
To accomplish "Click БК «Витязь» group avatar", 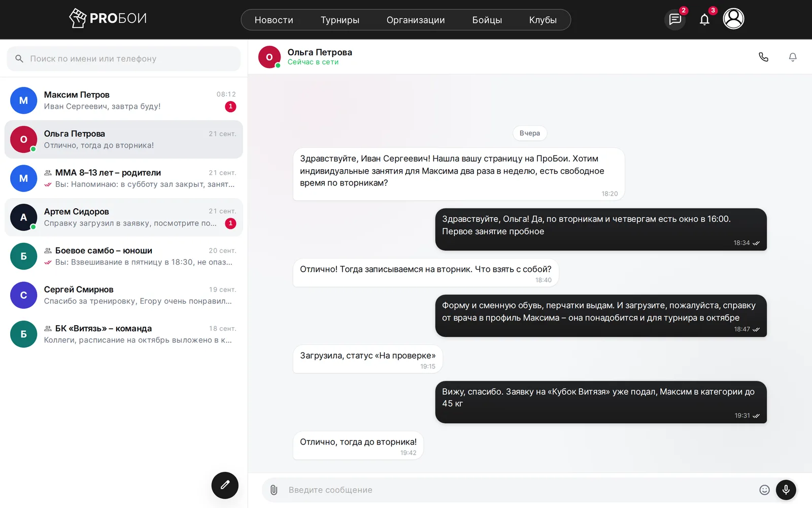I will pyautogui.click(x=23, y=334).
